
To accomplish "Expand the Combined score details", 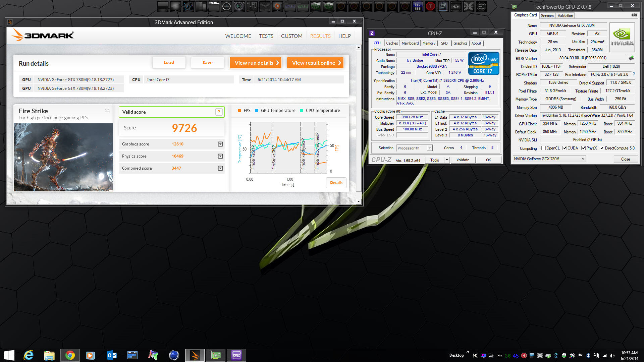I will click(x=220, y=168).
